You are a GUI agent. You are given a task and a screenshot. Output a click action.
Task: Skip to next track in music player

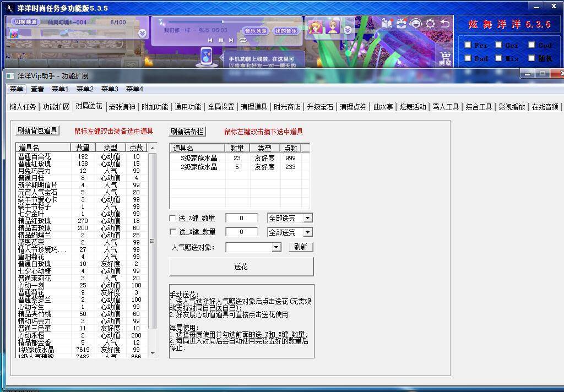tap(231, 40)
